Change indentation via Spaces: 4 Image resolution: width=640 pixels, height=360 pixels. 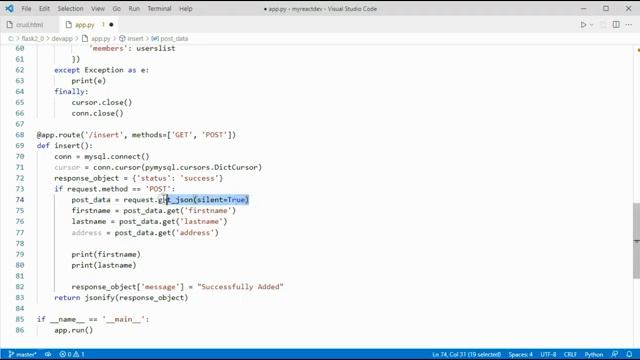click(x=520, y=354)
